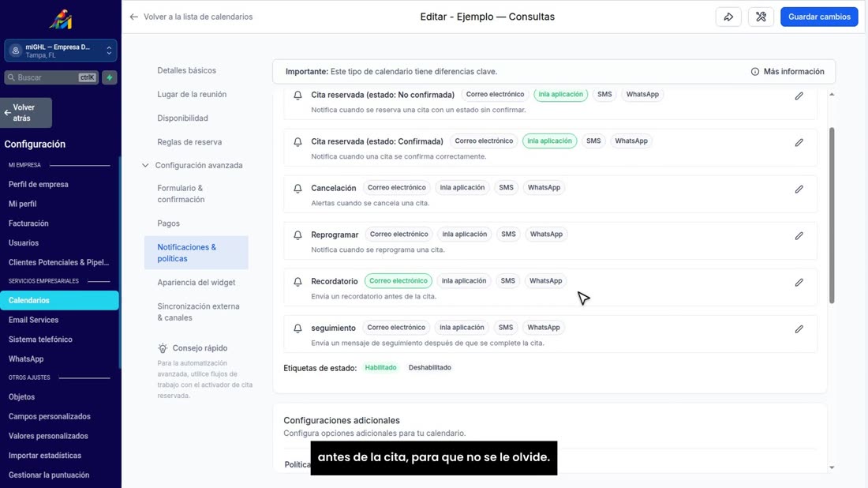Screen dimensions: 868x488
Task: Open the edit pencil on Cancelación row
Action: pyautogui.click(x=799, y=189)
